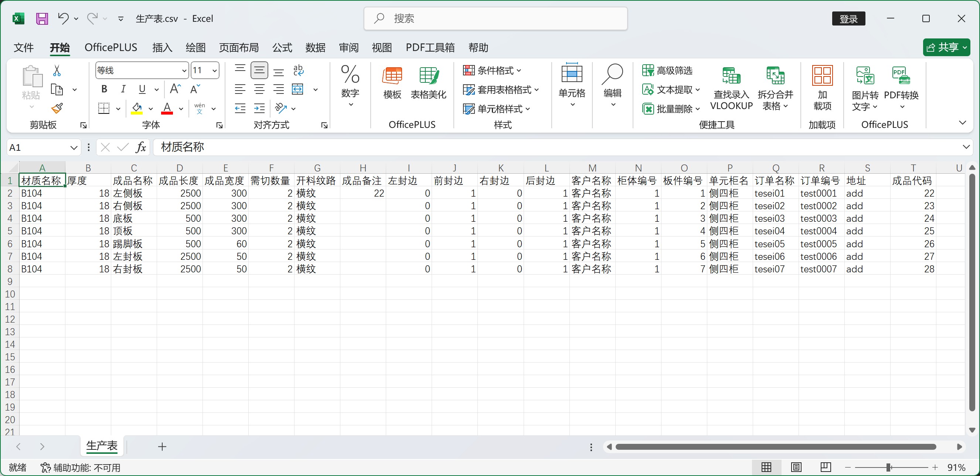The image size is (980, 476).
Task: Toggle Underline formatting
Action: click(x=142, y=89)
